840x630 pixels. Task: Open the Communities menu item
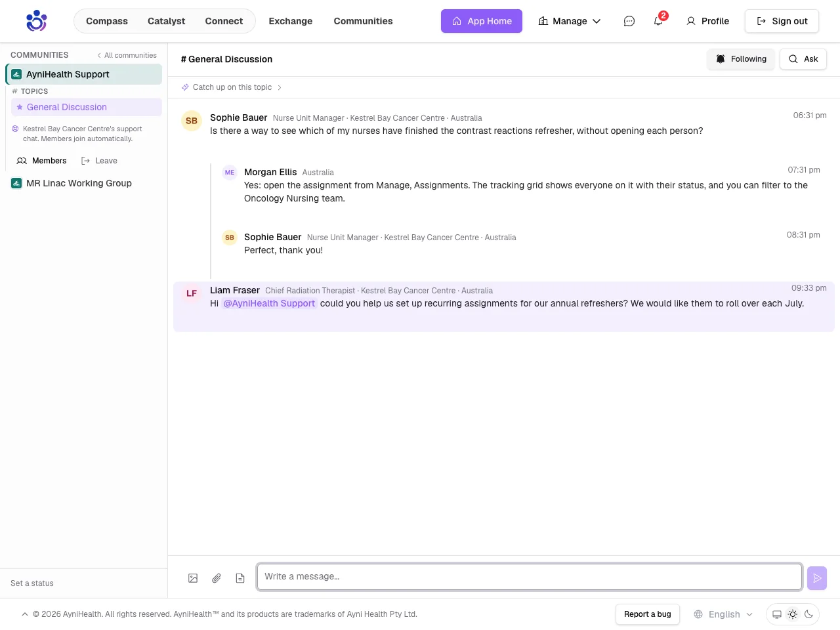click(x=363, y=21)
